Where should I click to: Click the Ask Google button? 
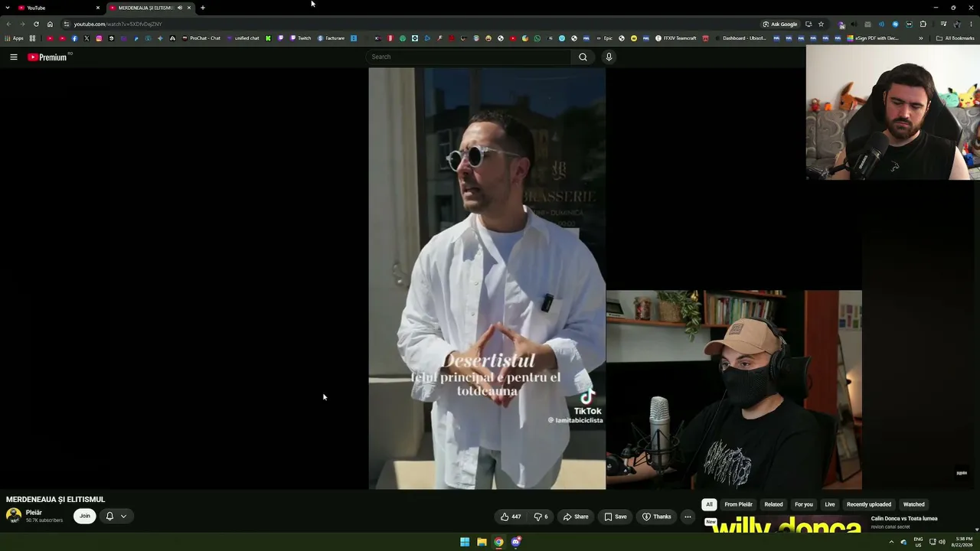[x=779, y=24]
